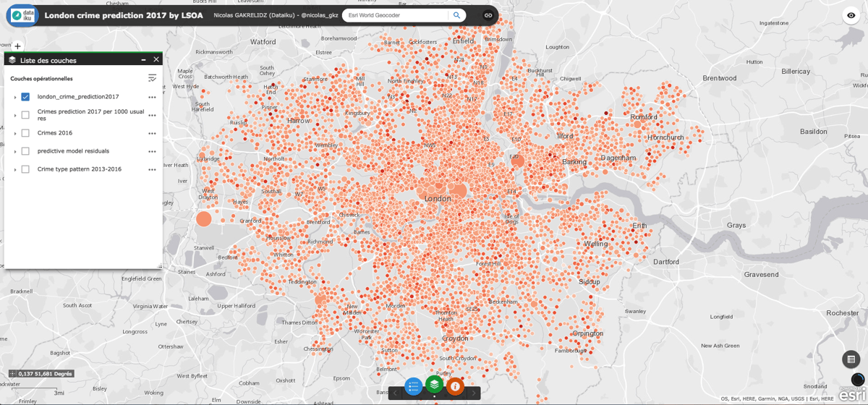Click the London city map label

[x=438, y=198]
